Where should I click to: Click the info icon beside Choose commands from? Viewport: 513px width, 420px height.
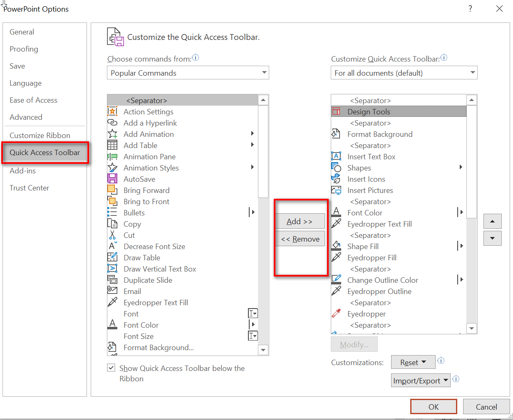196,58
